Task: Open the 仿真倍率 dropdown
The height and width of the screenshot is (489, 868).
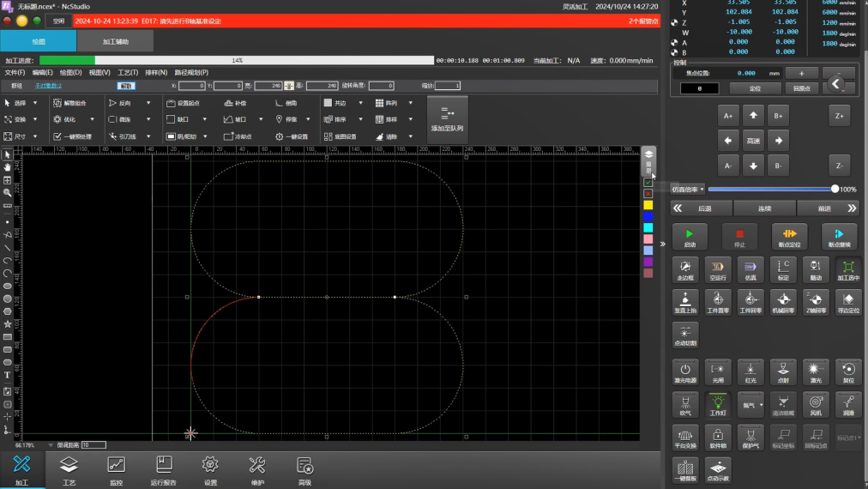Action: click(688, 189)
